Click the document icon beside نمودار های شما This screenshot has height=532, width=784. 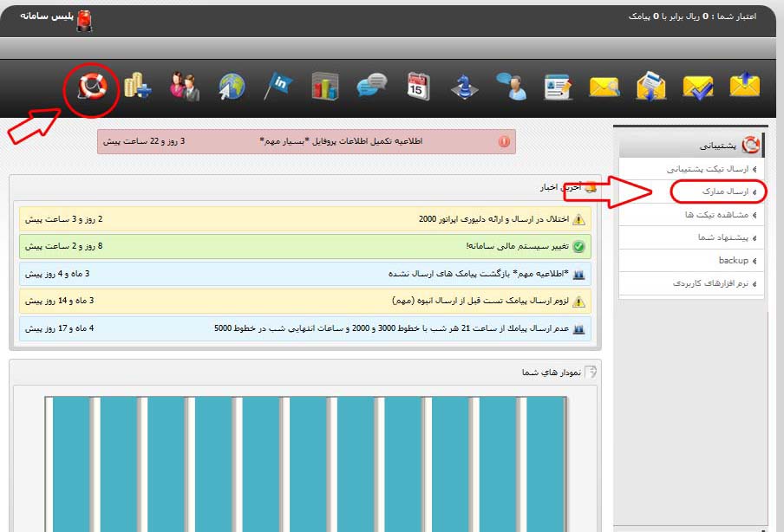point(591,372)
